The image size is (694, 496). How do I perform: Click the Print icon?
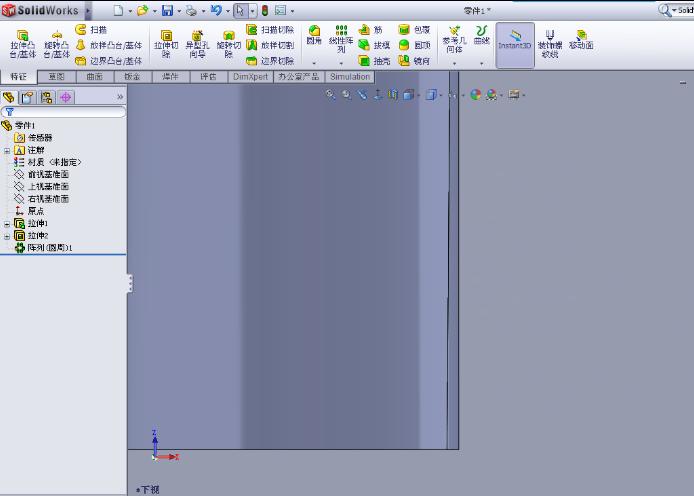pyautogui.click(x=191, y=11)
